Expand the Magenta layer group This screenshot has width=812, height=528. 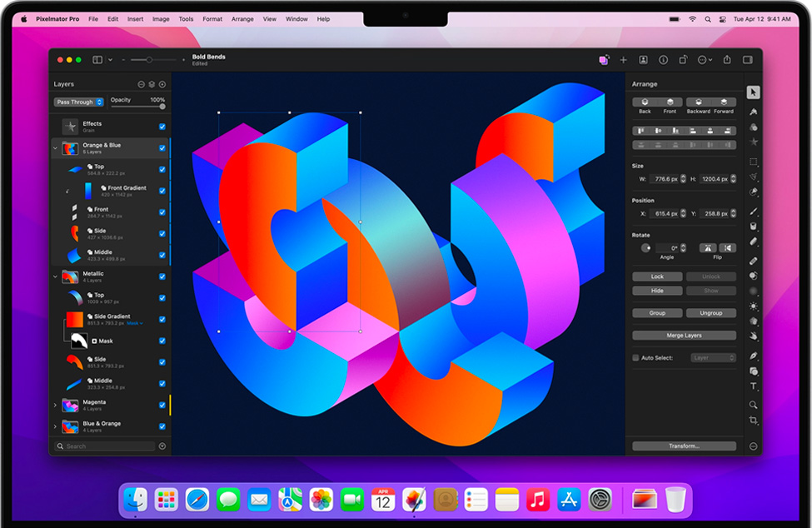click(x=56, y=405)
